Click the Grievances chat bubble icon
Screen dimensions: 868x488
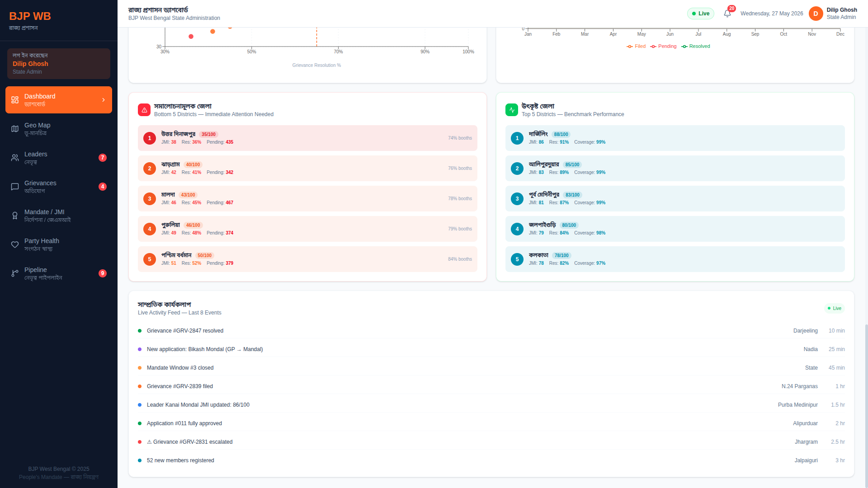pos(15,187)
